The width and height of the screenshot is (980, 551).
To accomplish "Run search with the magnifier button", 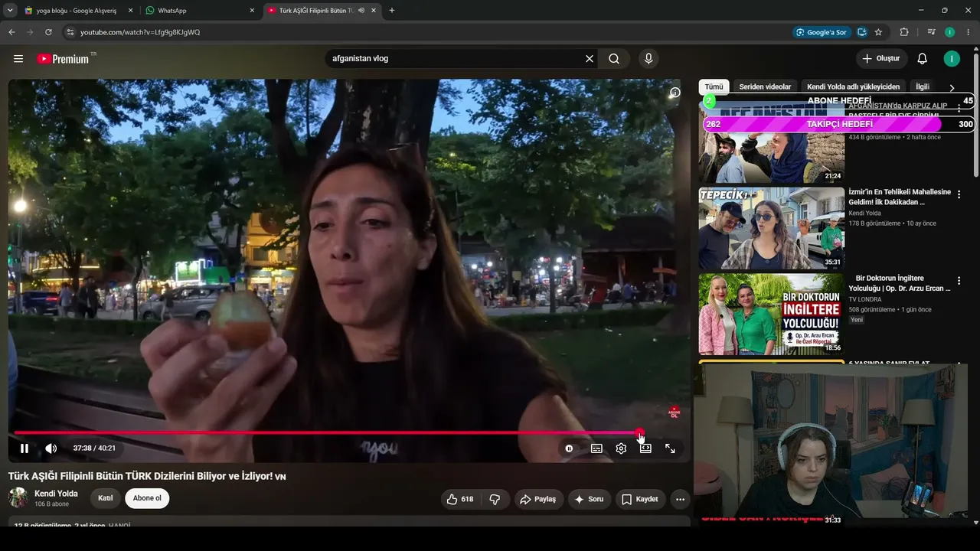I will pos(614,59).
